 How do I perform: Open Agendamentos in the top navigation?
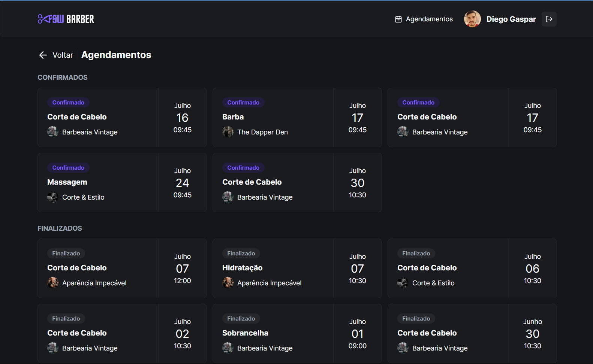(429, 19)
